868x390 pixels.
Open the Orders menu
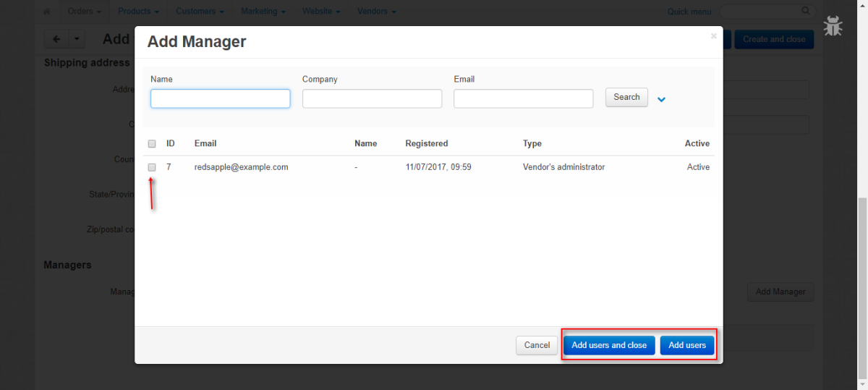pyautogui.click(x=84, y=12)
